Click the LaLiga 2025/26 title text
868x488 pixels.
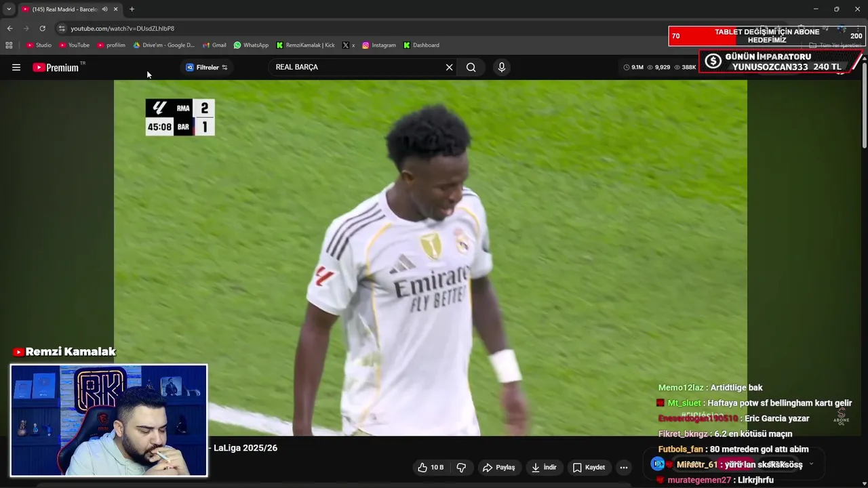[x=245, y=448]
